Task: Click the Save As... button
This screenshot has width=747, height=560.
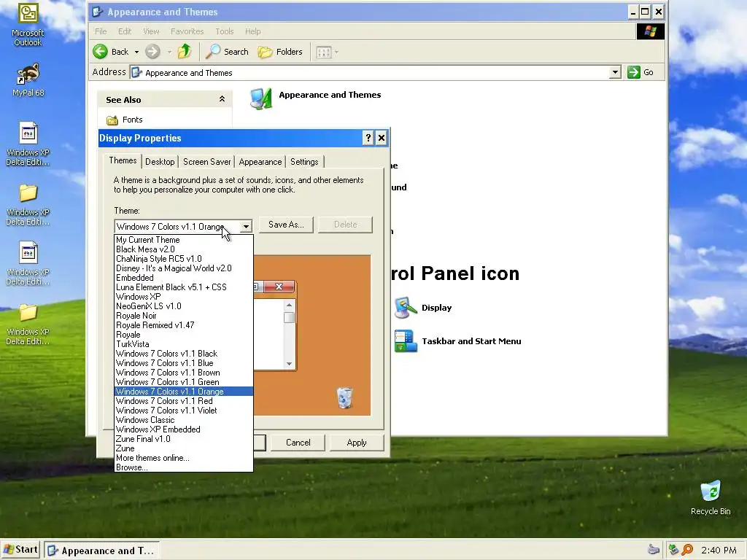Action: 286,225
